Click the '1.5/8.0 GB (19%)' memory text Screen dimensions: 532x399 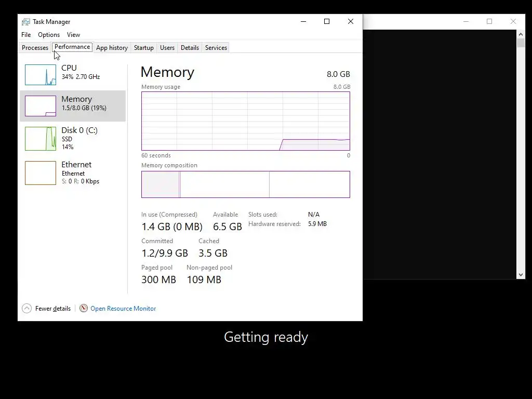click(x=84, y=108)
